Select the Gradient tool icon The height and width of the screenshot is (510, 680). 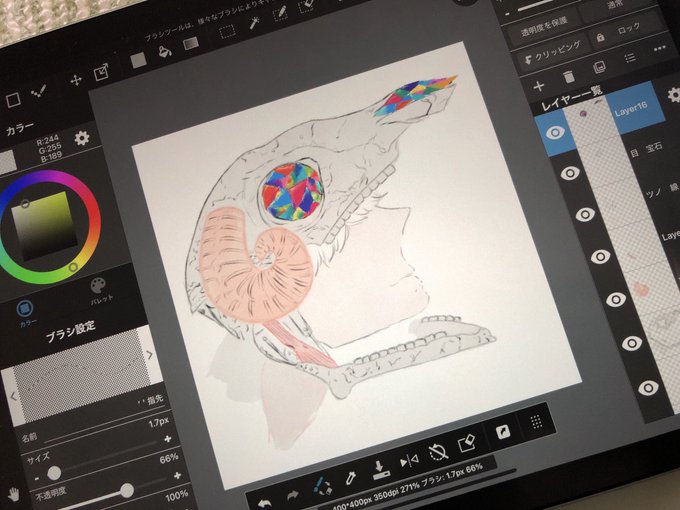click(x=191, y=43)
